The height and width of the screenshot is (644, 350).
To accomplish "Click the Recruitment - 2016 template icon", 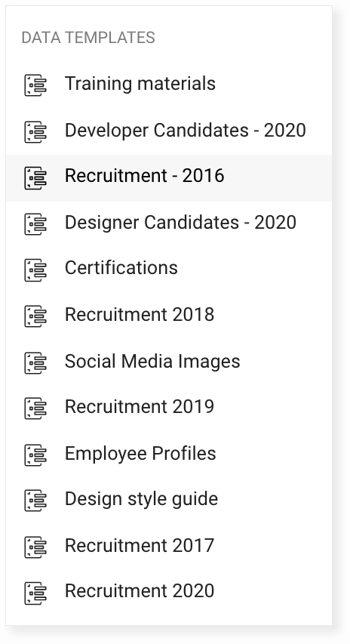I will pos(35,178).
